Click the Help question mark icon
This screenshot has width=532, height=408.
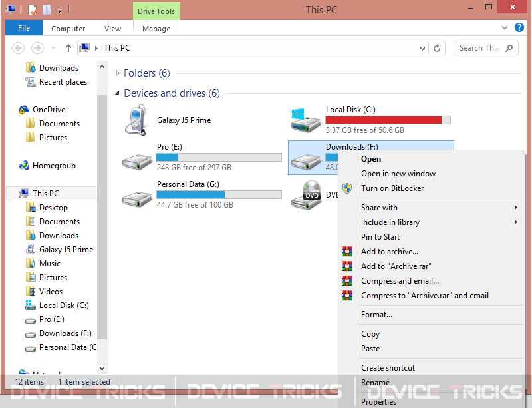pos(519,27)
